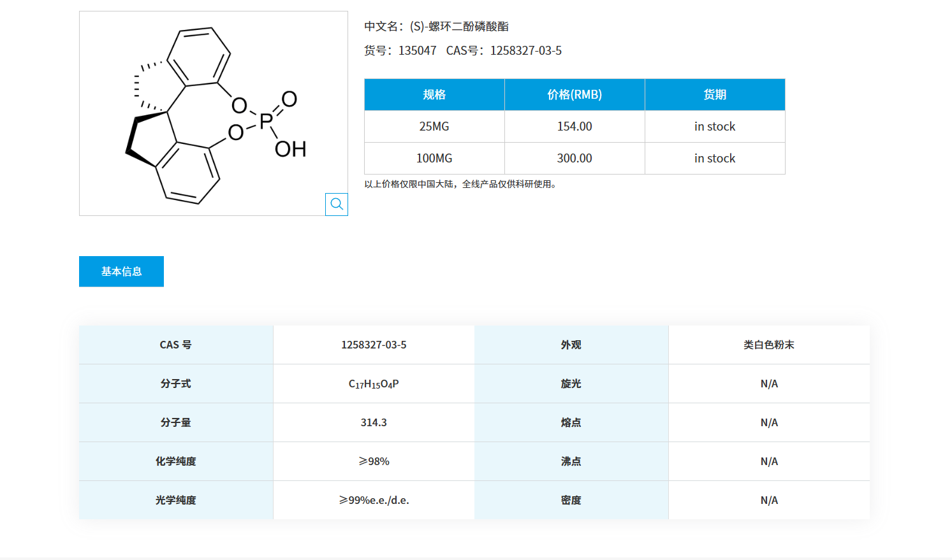
Task: Select the 100MG specification row
Action: coord(434,158)
